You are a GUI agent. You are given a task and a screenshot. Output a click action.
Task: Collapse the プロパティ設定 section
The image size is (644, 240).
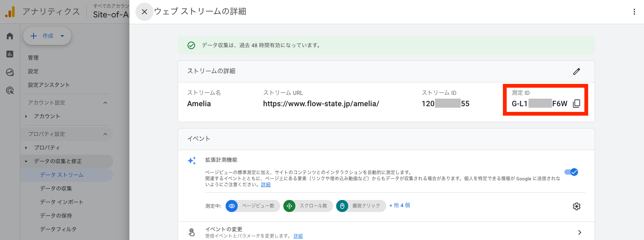pyautogui.click(x=105, y=134)
